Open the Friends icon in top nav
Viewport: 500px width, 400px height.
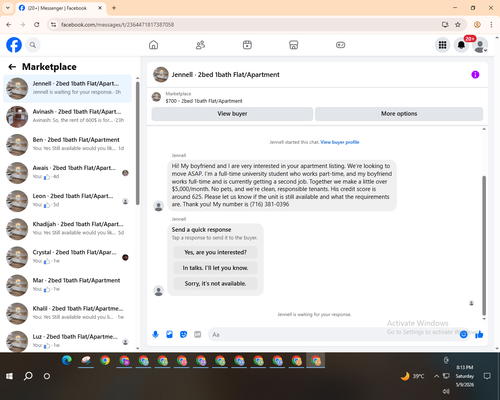tap(200, 45)
